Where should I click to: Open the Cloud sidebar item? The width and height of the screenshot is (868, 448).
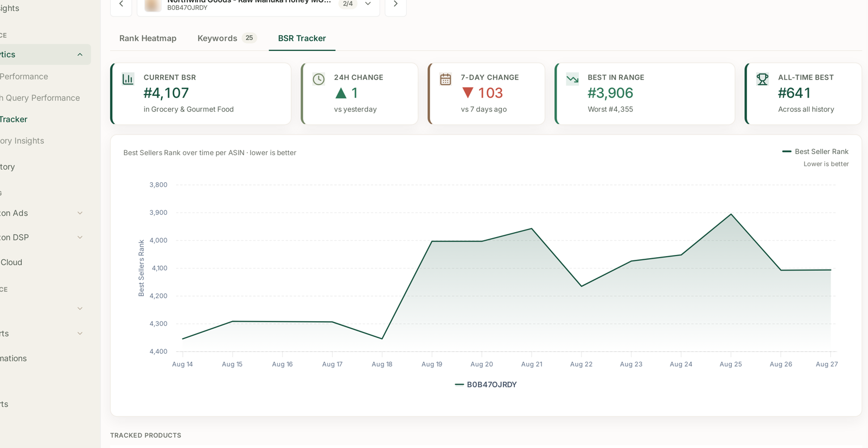tap(11, 263)
